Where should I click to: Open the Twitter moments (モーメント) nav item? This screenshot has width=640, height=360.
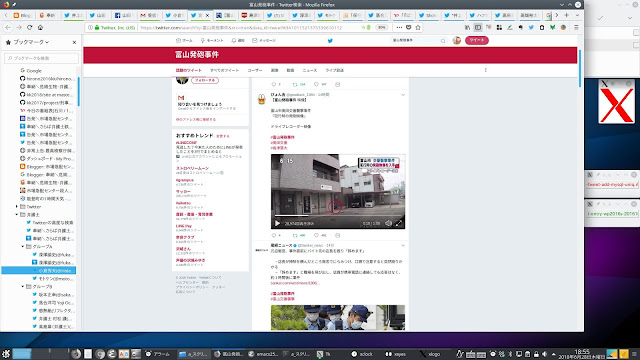click(212, 40)
